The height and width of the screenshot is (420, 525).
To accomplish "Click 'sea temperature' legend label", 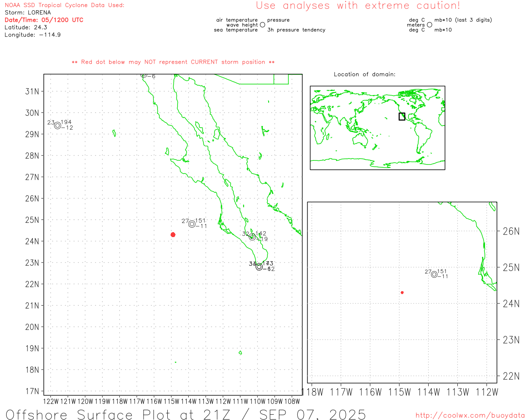I will [236, 30].
